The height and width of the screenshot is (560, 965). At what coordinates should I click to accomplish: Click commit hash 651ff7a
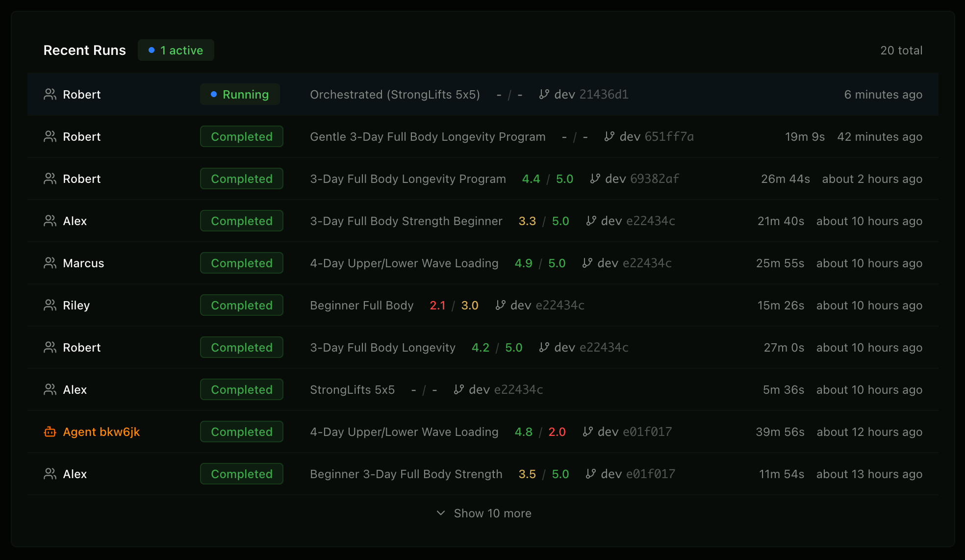[669, 136]
